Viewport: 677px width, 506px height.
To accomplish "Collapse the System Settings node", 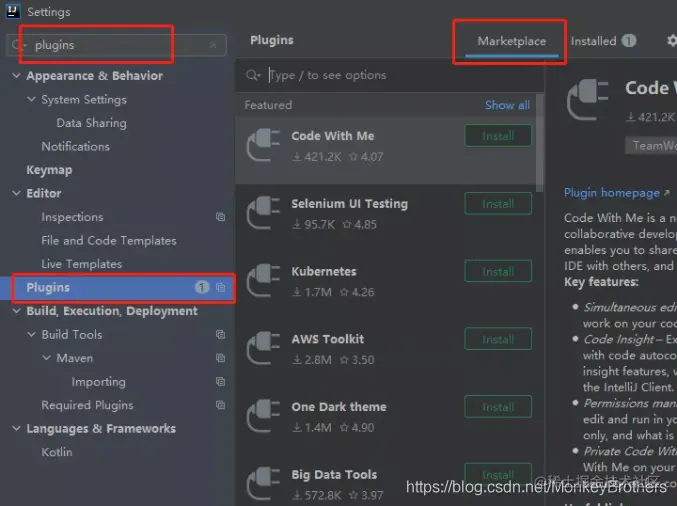I will coord(32,99).
